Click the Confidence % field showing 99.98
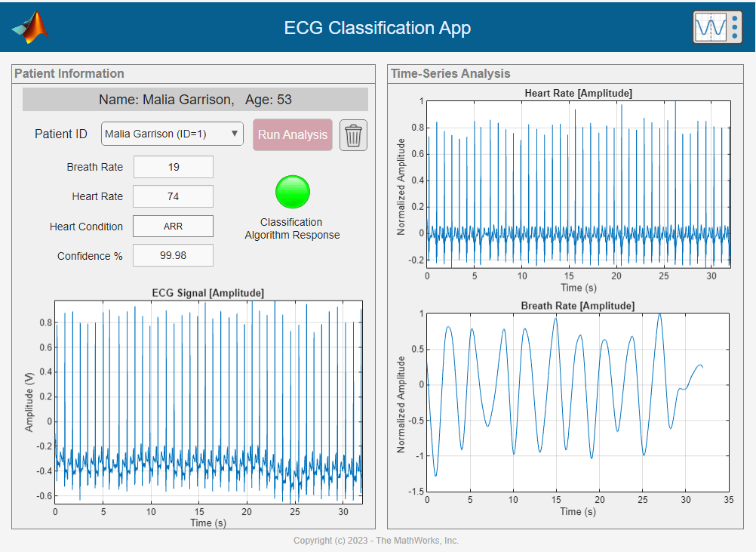This screenshot has height=552, width=756. (173, 255)
